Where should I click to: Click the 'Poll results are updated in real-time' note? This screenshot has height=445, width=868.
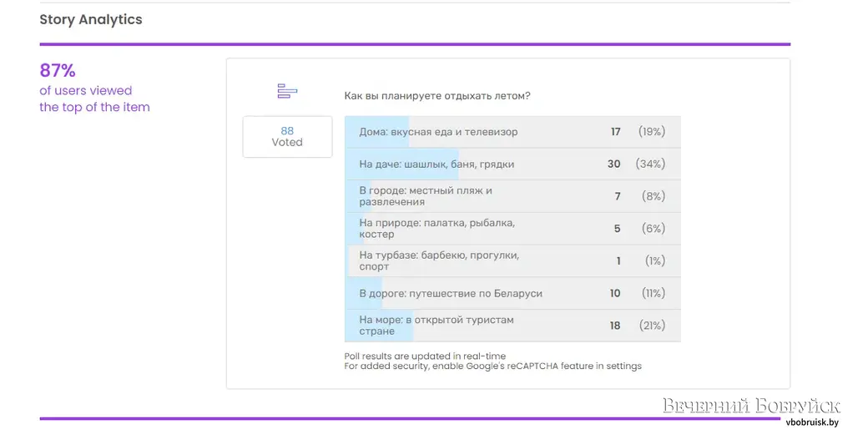point(425,357)
